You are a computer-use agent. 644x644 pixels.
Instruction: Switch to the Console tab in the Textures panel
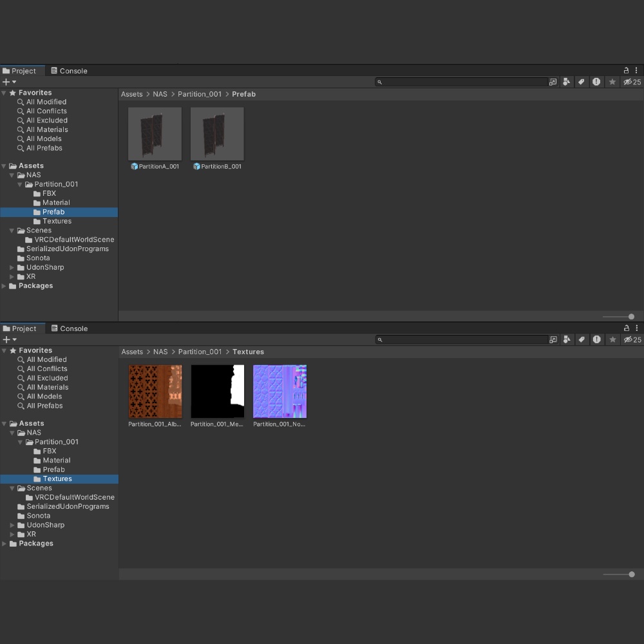coord(70,328)
